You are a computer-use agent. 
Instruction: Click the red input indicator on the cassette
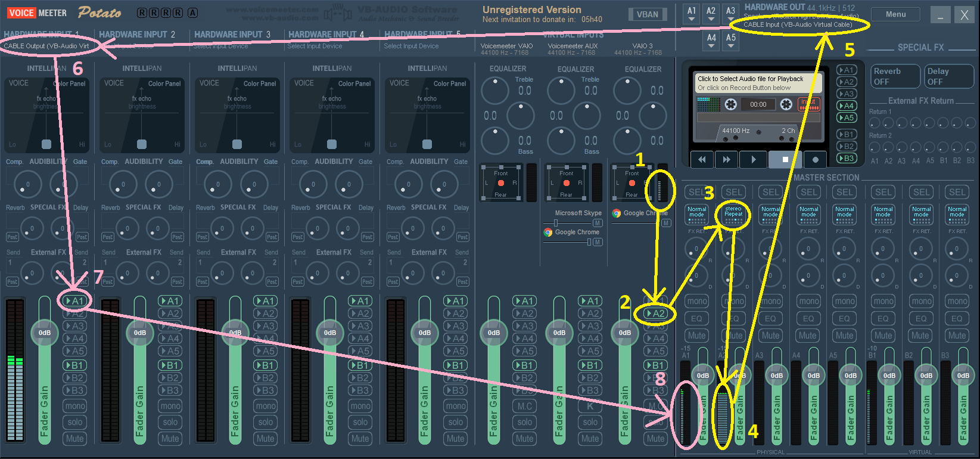(809, 104)
